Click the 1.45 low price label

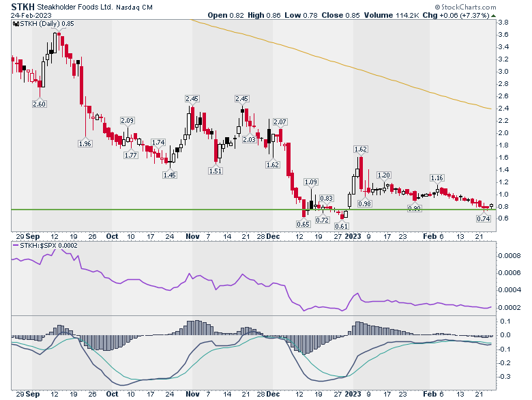170,175
